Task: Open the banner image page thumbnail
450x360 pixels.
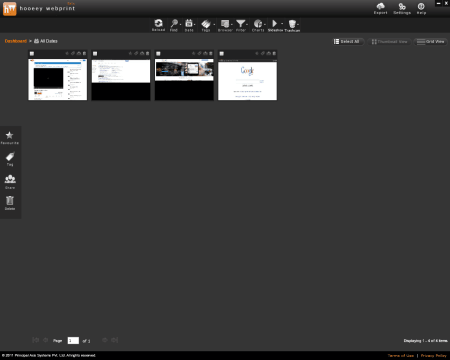Action: click(x=184, y=79)
